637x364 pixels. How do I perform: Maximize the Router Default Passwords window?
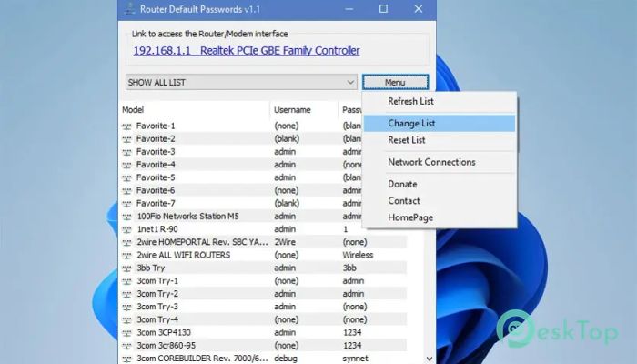383,8
